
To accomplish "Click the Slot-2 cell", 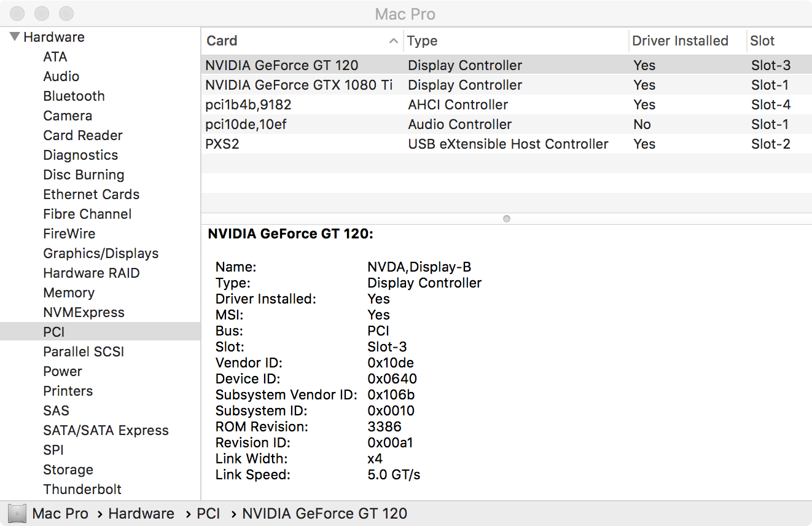I will pos(771,144).
